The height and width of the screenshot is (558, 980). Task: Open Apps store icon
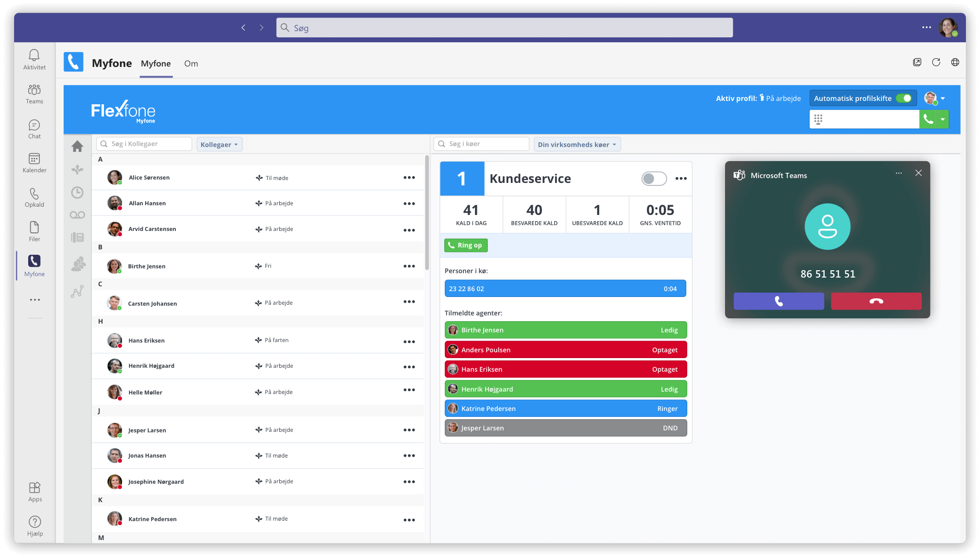pos(34,492)
